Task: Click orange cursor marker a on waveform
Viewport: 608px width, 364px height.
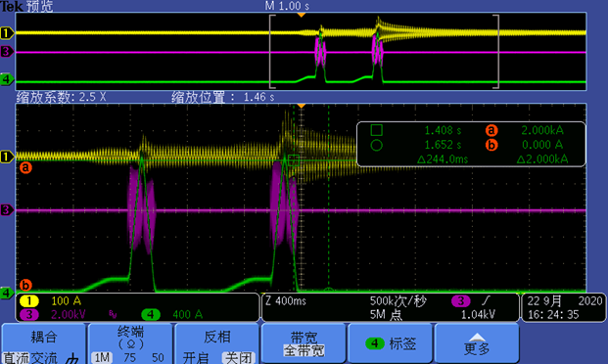Action: point(25,168)
